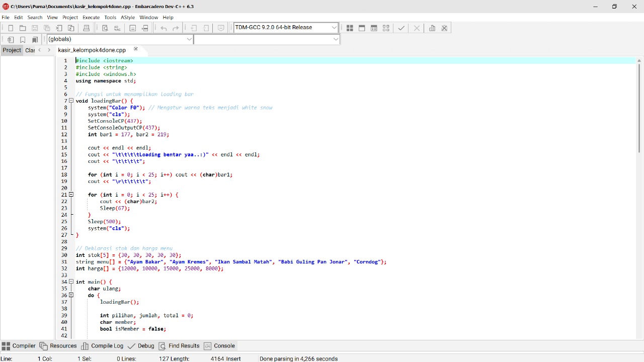This screenshot has height=362, width=644.
Task: Close the kasir_kelompok4done.cpp tab
Action: tap(135, 49)
